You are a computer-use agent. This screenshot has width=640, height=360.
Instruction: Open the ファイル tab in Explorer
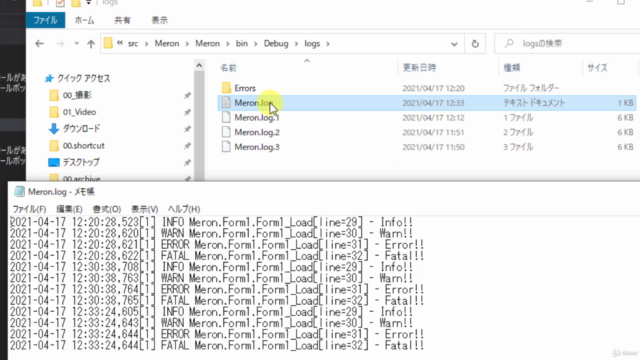click(45, 20)
